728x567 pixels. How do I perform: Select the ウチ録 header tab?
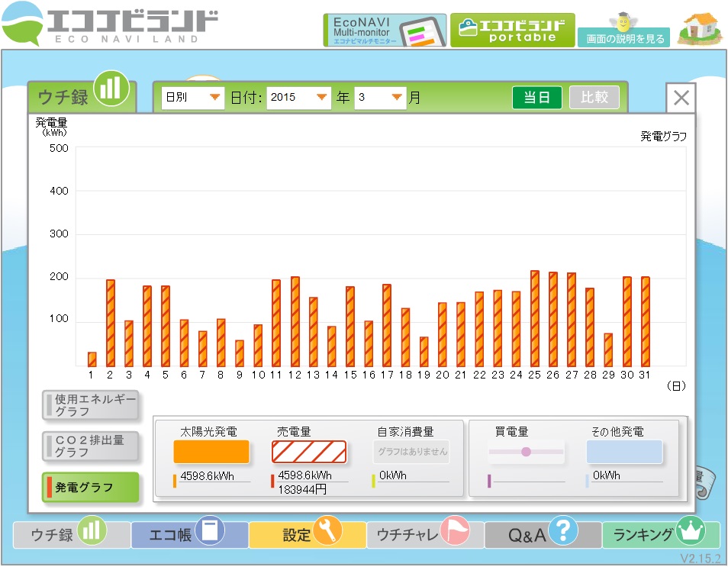pyautogui.click(x=82, y=97)
